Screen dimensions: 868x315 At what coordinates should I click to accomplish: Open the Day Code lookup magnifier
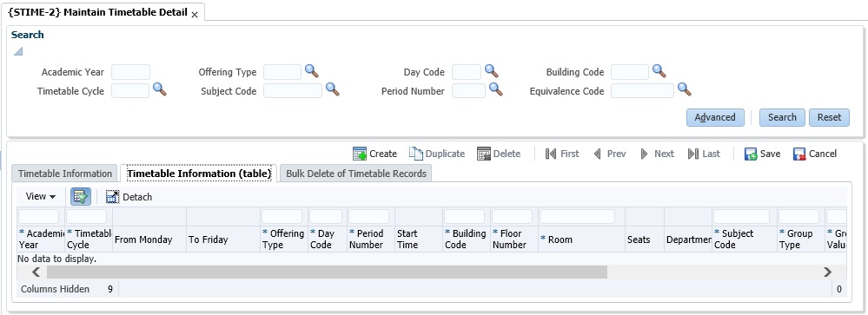tap(492, 71)
